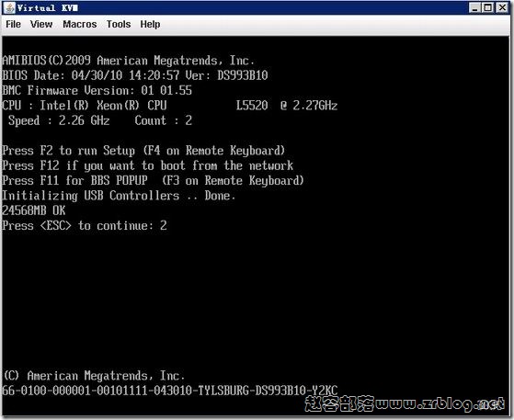Viewport: 514px width, 420px height.
Task: Open the Help menu
Action: click(x=150, y=24)
